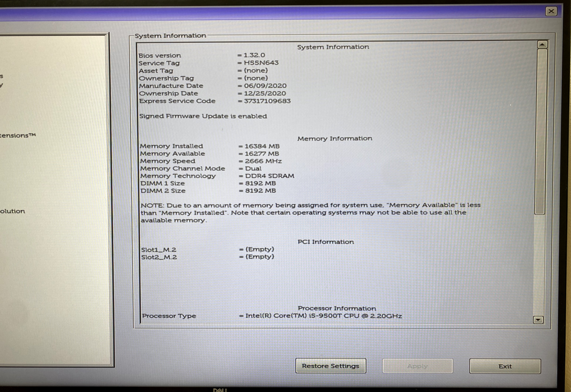Select the "System Information" heading inside the list
This screenshot has height=392, width=571.
click(x=333, y=47)
